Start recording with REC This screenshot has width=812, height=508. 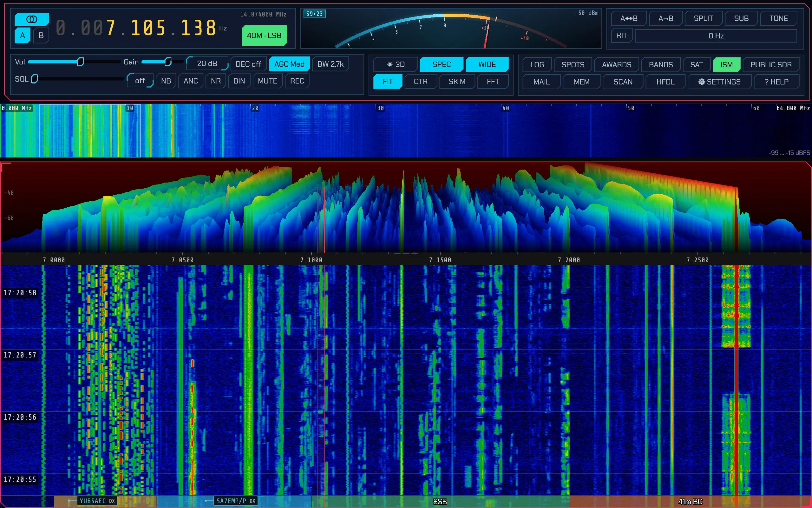tap(297, 81)
